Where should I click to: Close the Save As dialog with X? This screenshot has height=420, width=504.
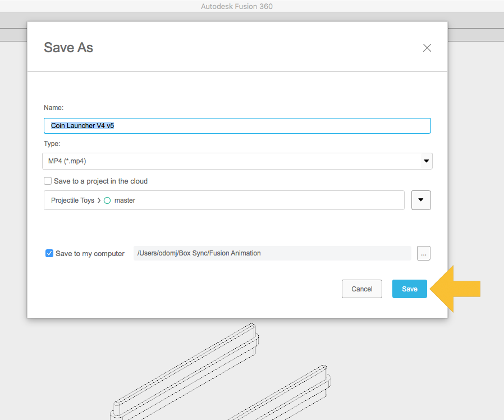point(427,48)
